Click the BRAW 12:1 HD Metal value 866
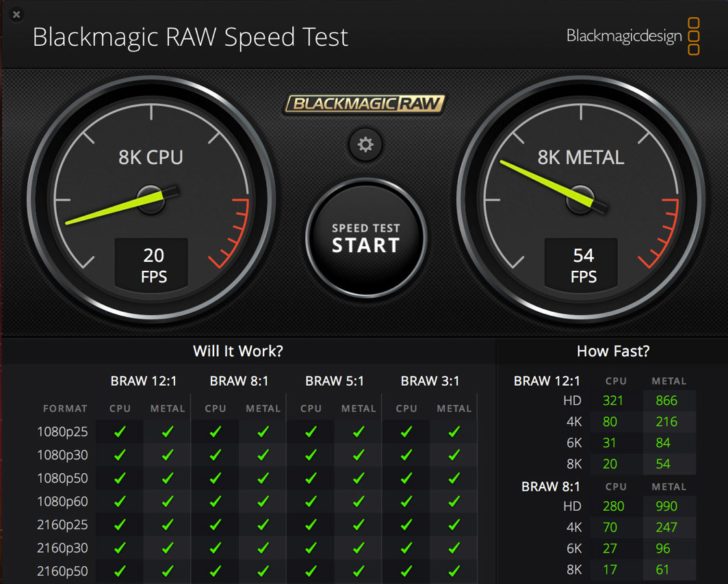The image size is (728, 584). tap(666, 400)
